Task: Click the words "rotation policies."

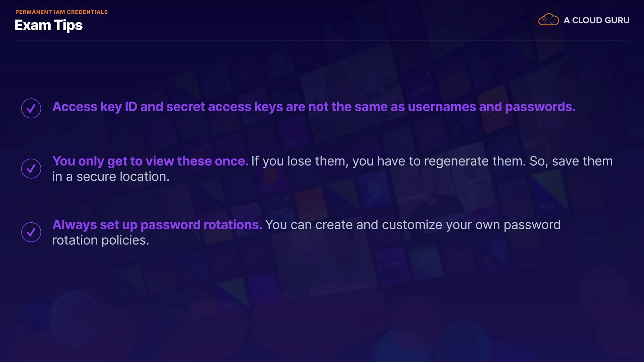Action: pos(101,240)
